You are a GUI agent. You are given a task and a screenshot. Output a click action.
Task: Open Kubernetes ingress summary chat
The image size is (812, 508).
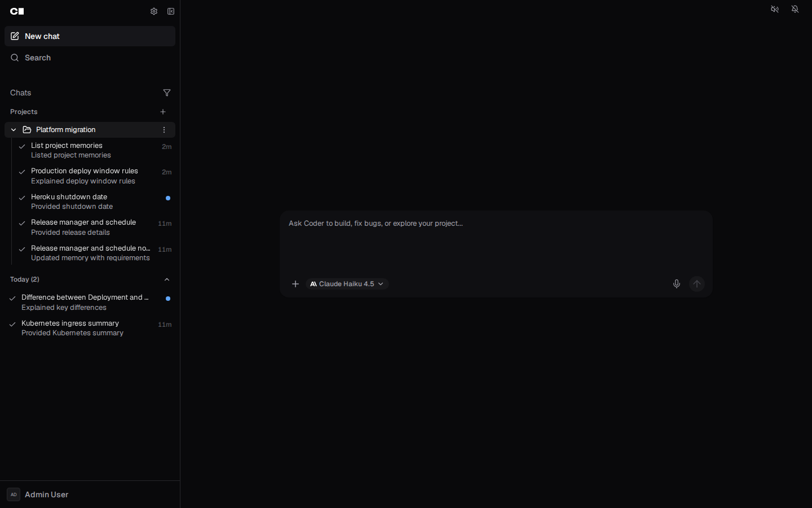click(x=90, y=328)
